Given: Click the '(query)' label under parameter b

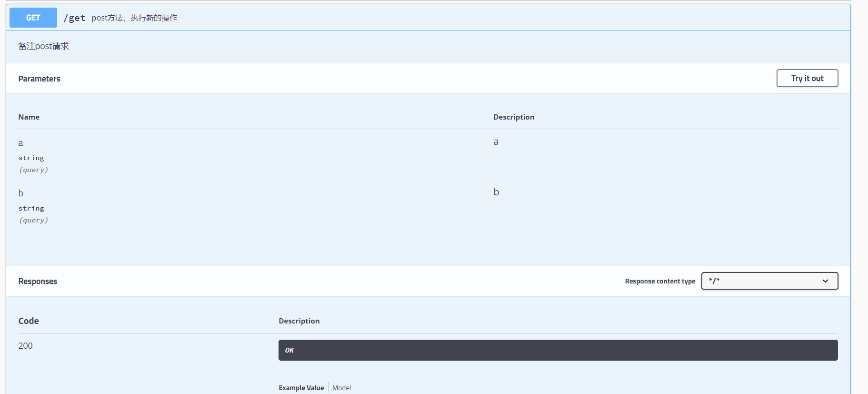Looking at the screenshot, I should (x=33, y=220).
